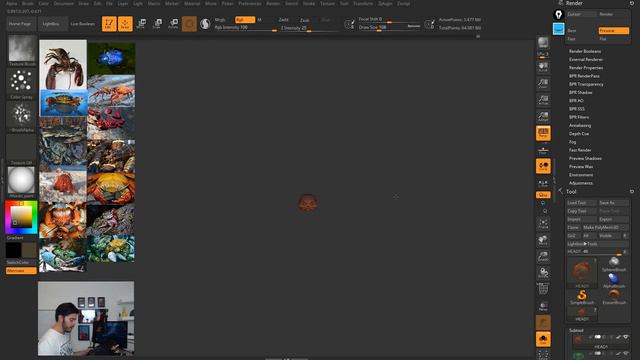Expand Render Properties section
640x360 pixels.
(586, 68)
